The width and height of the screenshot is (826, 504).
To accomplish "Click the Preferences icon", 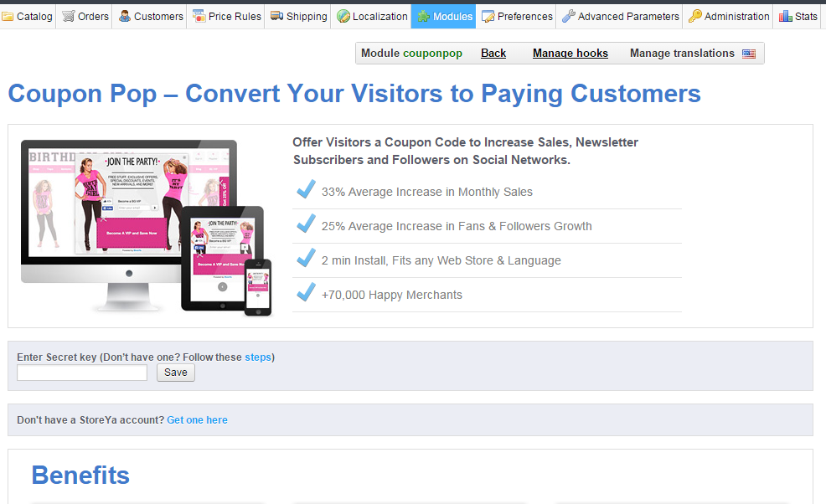I will tap(488, 16).
